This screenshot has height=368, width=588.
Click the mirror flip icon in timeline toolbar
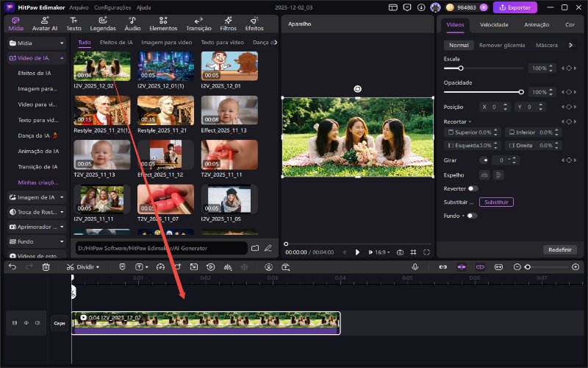228,267
